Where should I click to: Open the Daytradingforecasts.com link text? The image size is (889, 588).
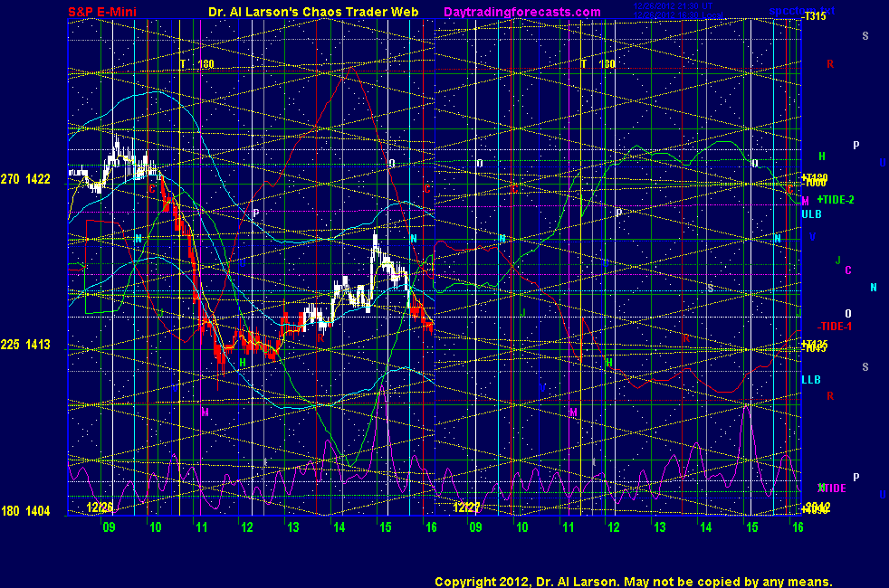522,12
